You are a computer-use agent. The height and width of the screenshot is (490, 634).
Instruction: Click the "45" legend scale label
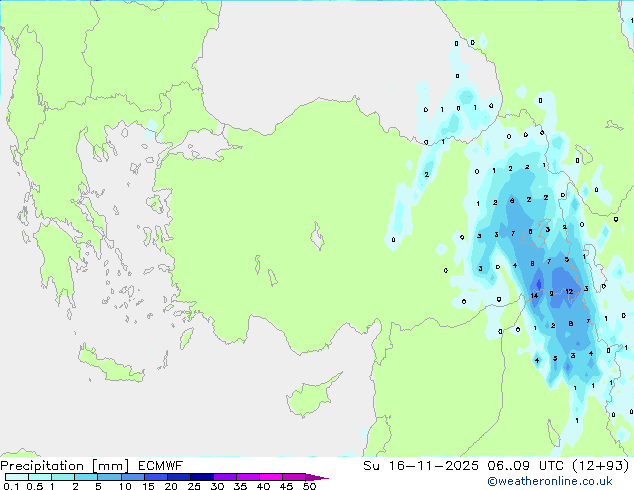(x=286, y=486)
